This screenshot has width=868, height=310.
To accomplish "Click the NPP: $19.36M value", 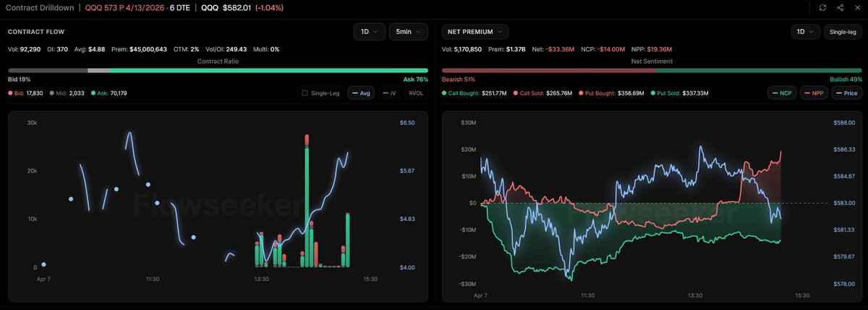I will pyautogui.click(x=652, y=49).
